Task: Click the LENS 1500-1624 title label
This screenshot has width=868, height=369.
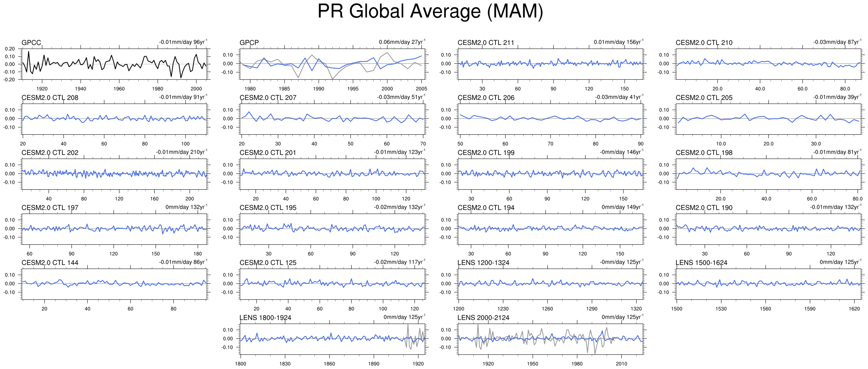Action: 701,263
